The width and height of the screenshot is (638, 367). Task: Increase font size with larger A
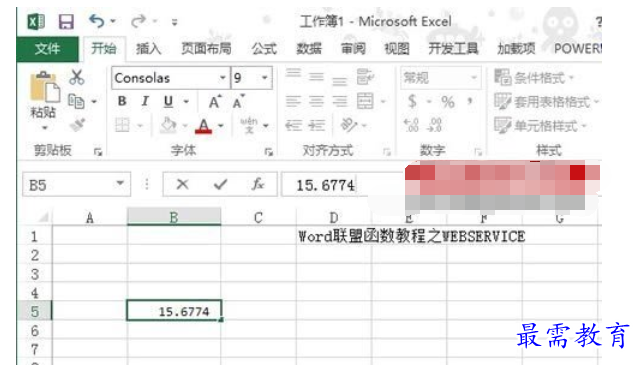pos(214,102)
